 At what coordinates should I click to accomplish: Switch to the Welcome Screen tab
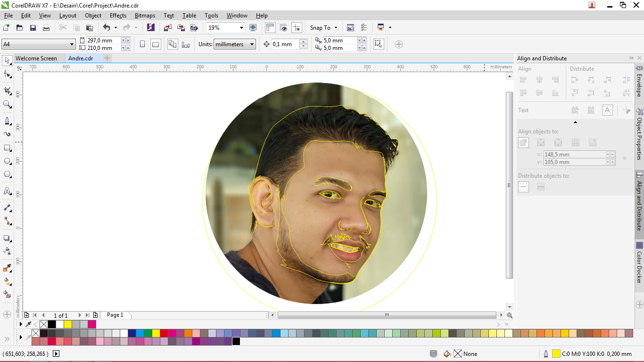click(x=36, y=58)
